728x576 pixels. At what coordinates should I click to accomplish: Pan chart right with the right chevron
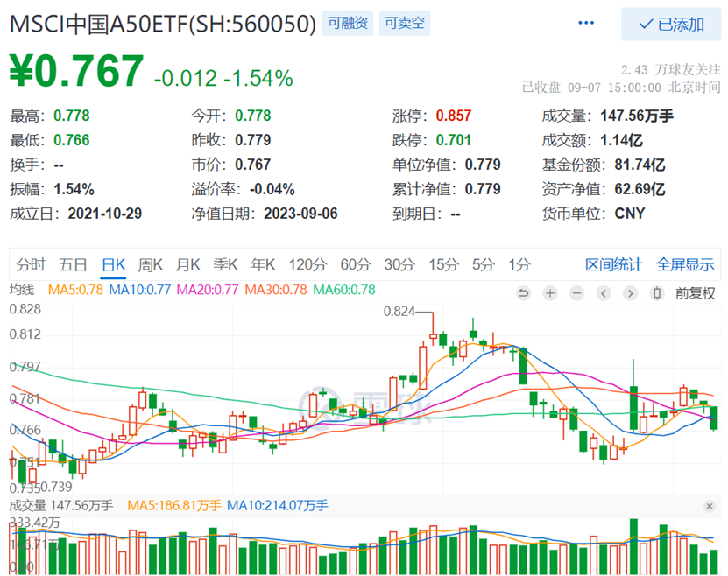pos(630,293)
